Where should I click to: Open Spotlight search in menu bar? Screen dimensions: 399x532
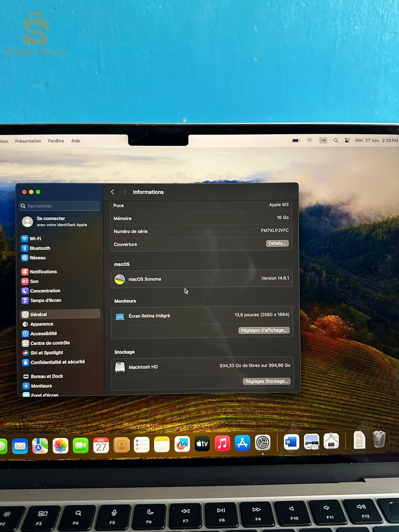336,140
